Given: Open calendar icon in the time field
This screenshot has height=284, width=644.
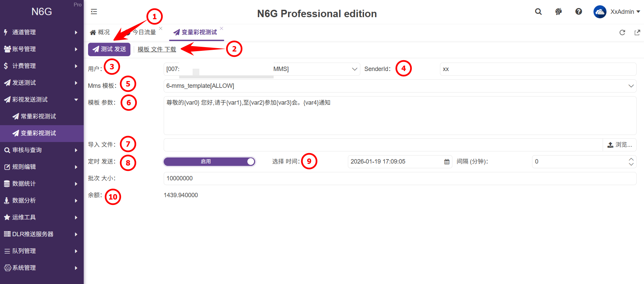Looking at the screenshot, I should coord(447,162).
